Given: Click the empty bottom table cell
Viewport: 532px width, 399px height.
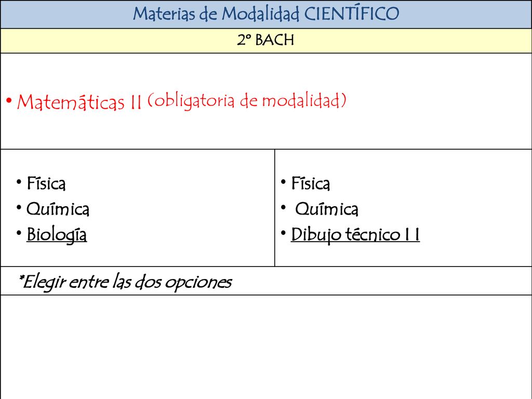Looking at the screenshot, I should click(x=266, y=347).
